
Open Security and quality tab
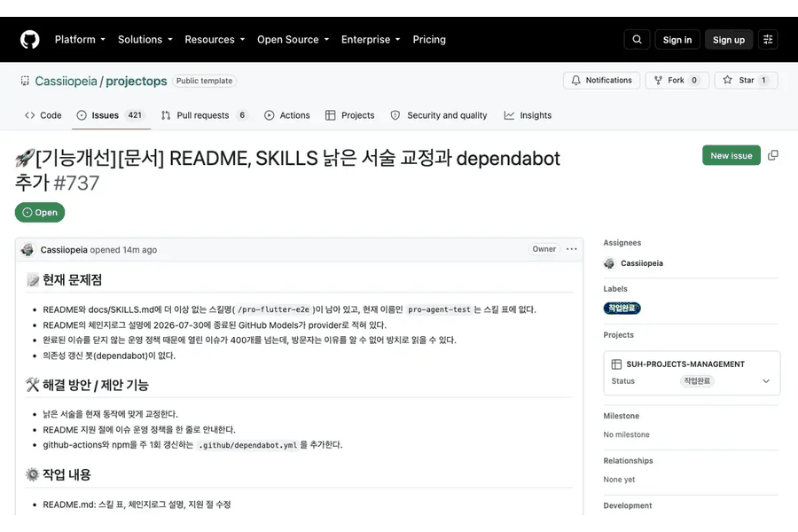439,115
